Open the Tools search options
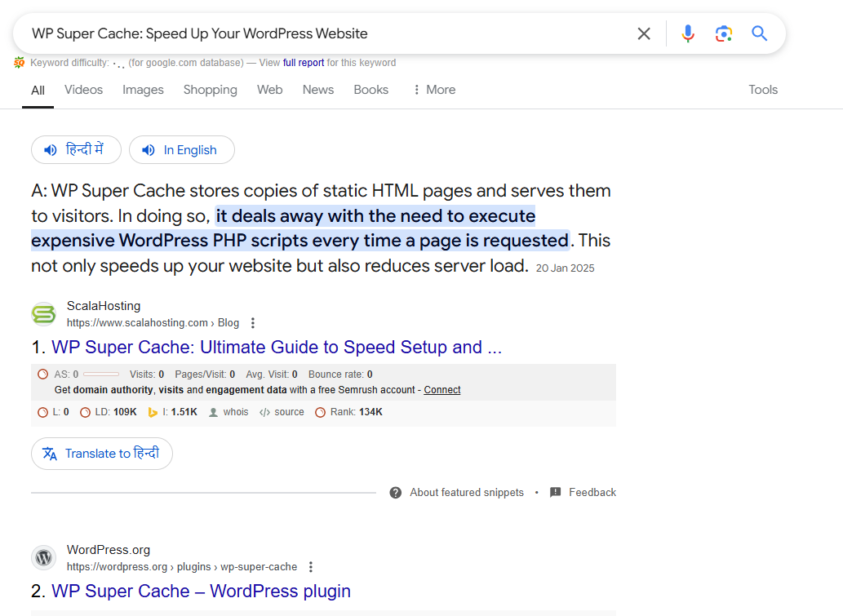 tap(763, 90)
